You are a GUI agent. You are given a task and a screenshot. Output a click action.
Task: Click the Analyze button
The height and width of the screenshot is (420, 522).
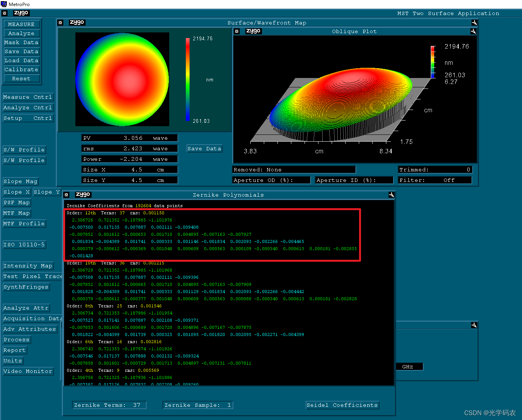(x=21, y=34)
